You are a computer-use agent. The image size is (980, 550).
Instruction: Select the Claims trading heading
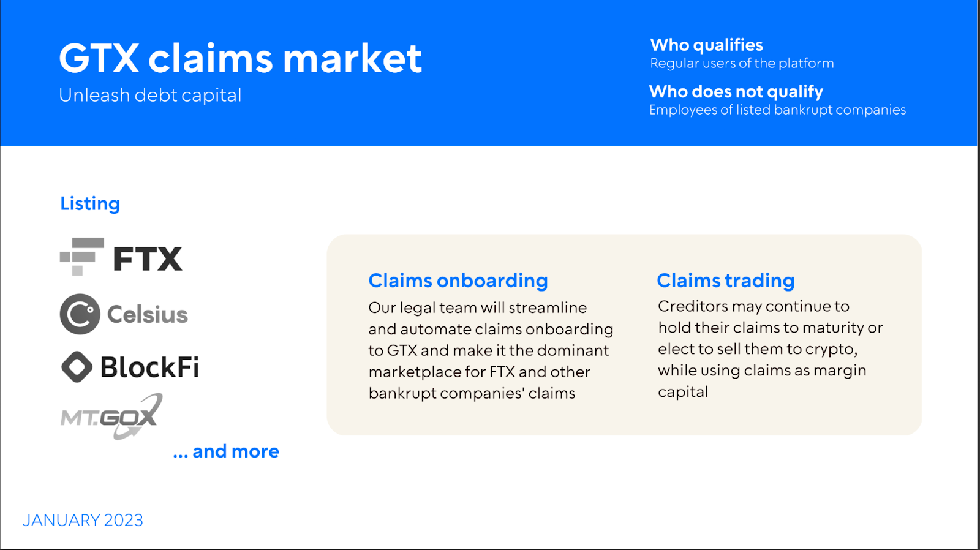click(726, 280)
